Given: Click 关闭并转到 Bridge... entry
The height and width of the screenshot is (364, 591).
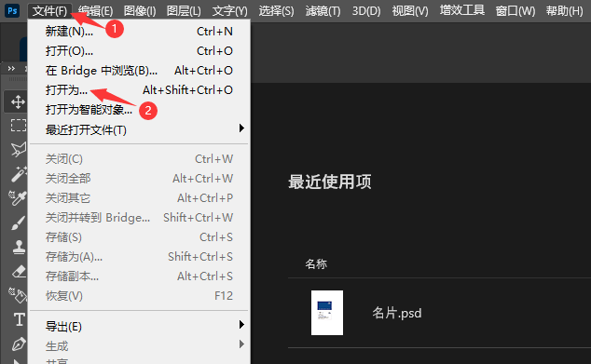Looking at the screenshot, I should click(x=139, y=218).
